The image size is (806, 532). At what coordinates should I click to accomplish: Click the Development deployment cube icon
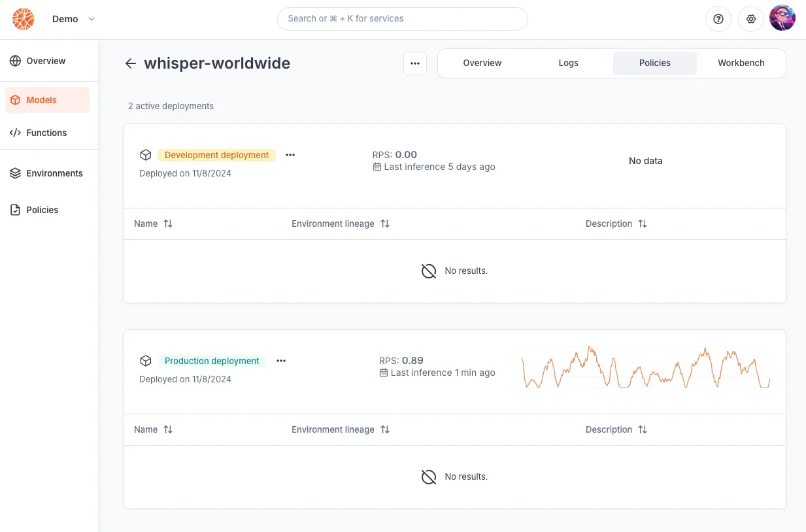(x=146, y=155)
